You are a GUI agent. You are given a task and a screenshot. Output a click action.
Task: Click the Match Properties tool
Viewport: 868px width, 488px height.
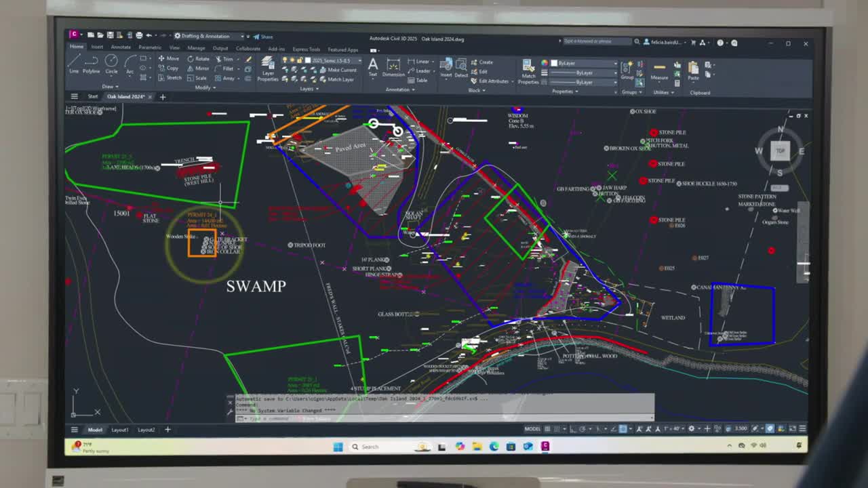(x=528, y=70)
